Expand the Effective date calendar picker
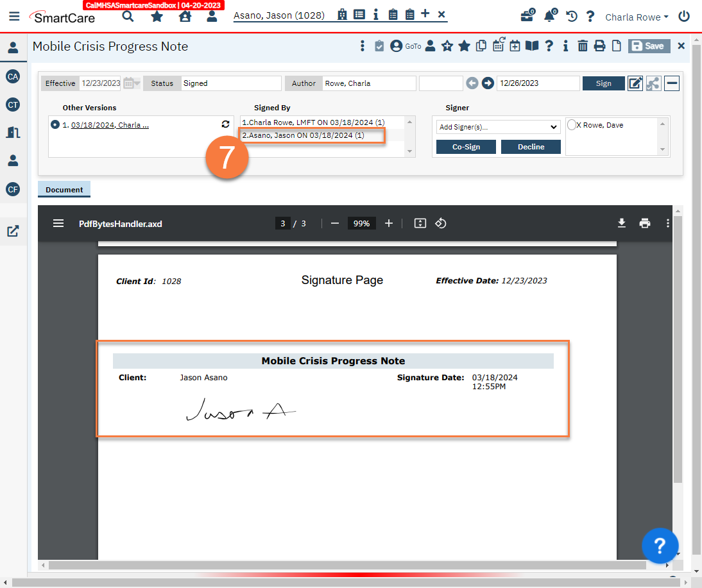Image resolution: width=702 pixels, height=588 pixels. pos(128,83)
